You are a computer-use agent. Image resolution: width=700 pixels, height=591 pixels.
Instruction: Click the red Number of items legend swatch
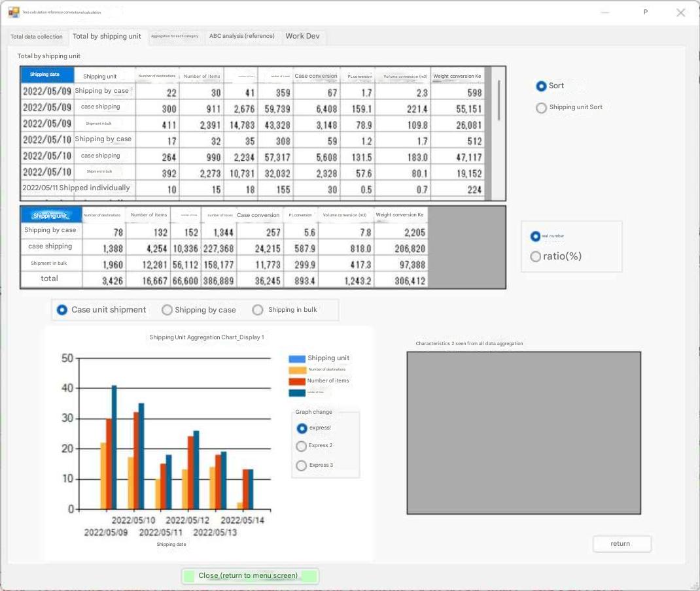[297, 381]
